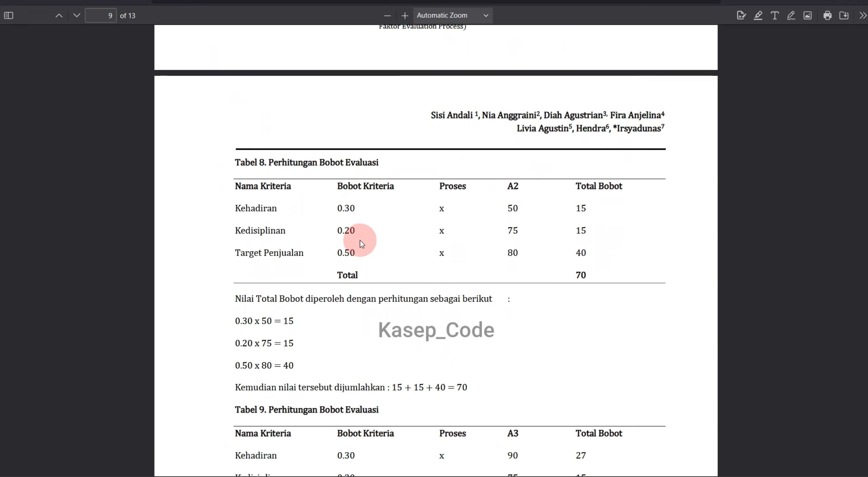Click the 'Tabel 8. Perhitungan Bobot Evaluasi' heading
Image resolution: width=868 pixels, height=477 pixels.
click(x=306, y=162)
